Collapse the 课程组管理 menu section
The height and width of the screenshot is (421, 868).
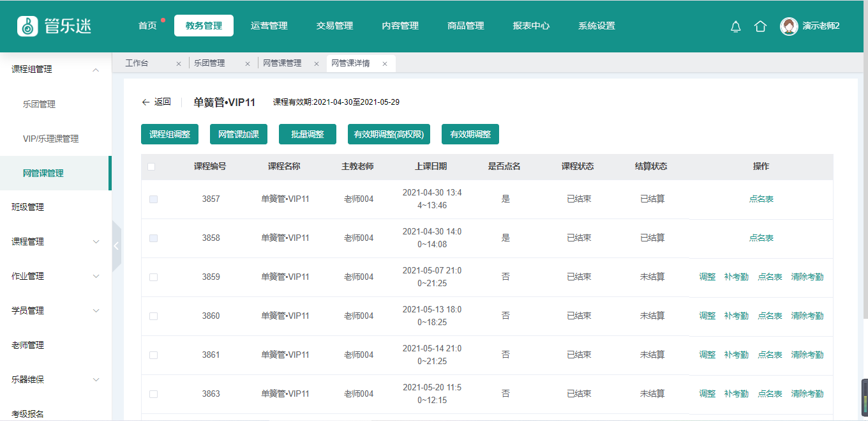96,70
